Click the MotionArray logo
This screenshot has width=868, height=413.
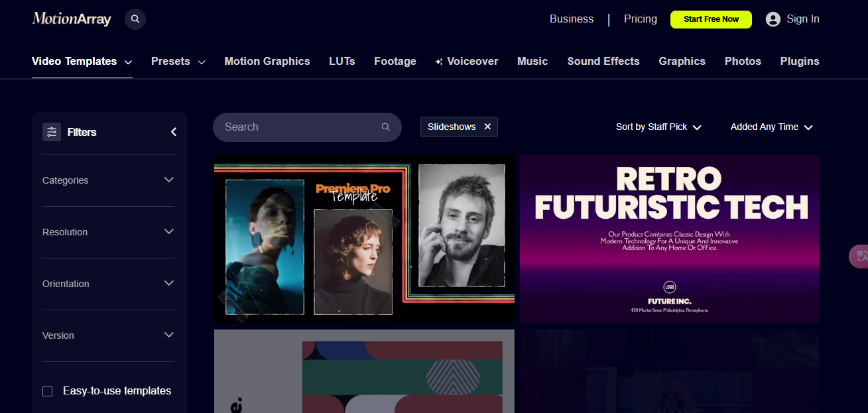pos(71,19)
